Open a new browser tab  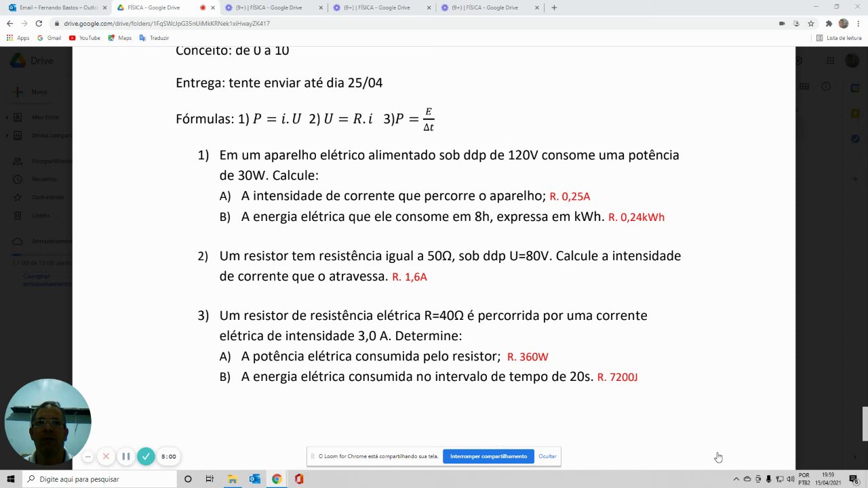(x=554, y=7)
